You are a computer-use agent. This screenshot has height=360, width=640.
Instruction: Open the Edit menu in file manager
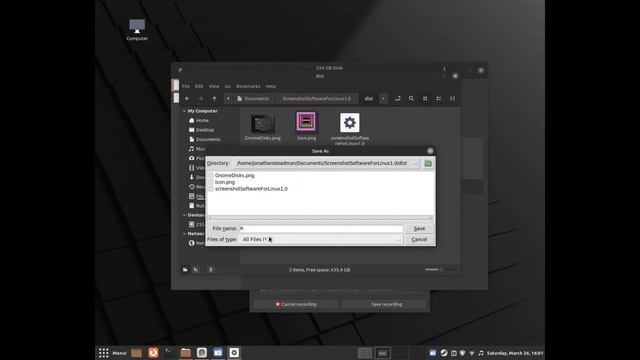coord(199,86)
